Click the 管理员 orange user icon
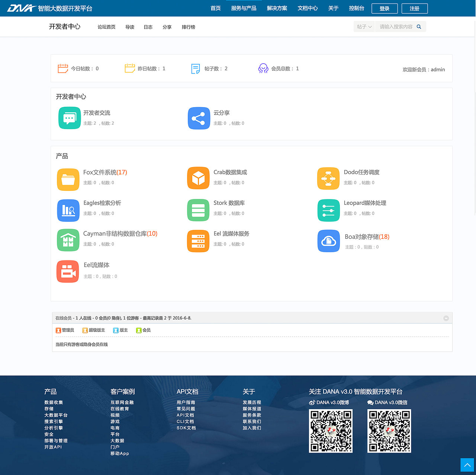This screenshot has height=475, width=476. (x=58, y=330)
